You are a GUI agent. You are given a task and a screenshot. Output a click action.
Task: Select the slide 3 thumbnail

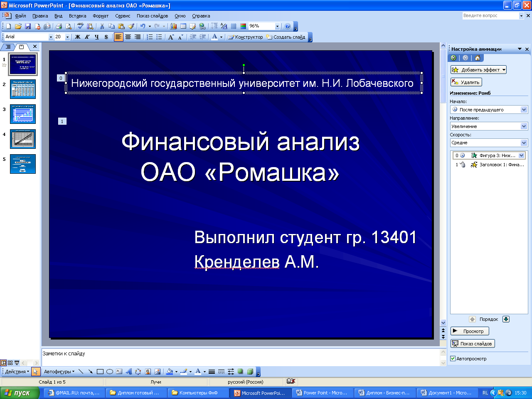point(23,114)
